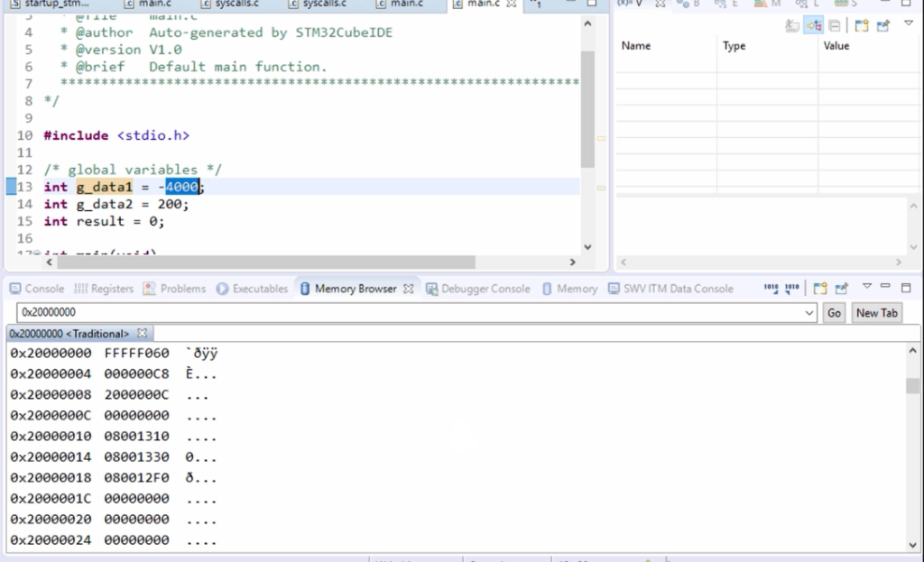Click line number 13 marker in ruler
Screen dimensions: 924x562
[24, 187]
